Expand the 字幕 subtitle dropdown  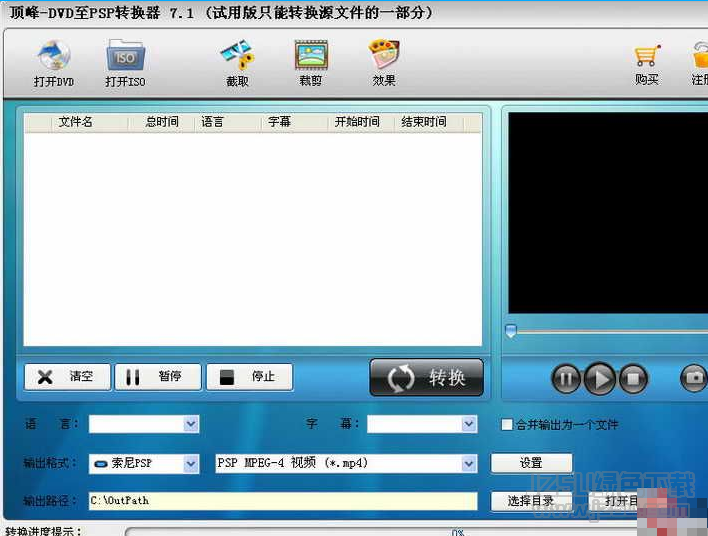pos(469,424)
